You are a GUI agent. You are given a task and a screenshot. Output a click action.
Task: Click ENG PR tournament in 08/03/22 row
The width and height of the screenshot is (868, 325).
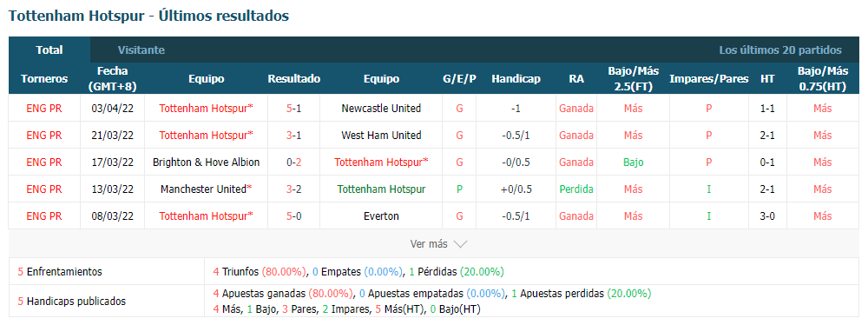click(44, 216)
